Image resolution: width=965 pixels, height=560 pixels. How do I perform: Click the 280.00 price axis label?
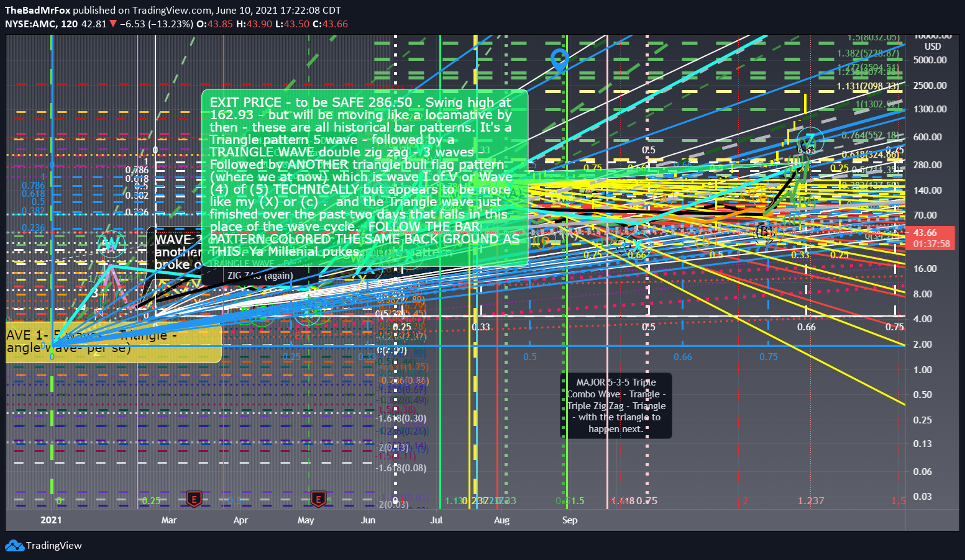point(928,165)
